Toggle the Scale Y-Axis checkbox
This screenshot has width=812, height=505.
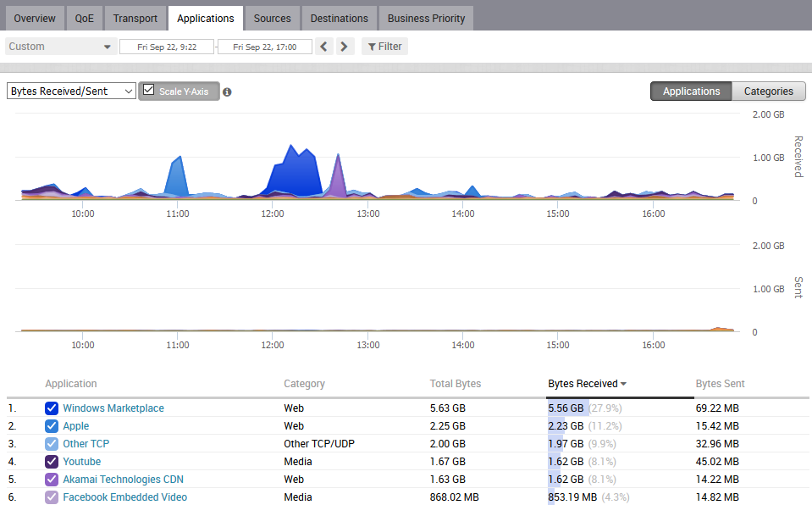[x=149, y=90]
